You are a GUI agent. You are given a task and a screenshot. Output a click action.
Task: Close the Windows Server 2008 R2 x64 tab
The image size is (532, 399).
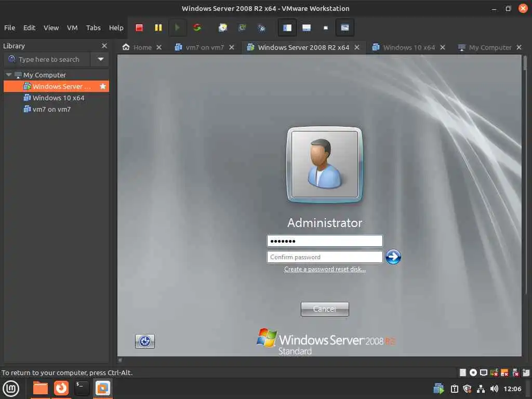(x=357, y=47)
